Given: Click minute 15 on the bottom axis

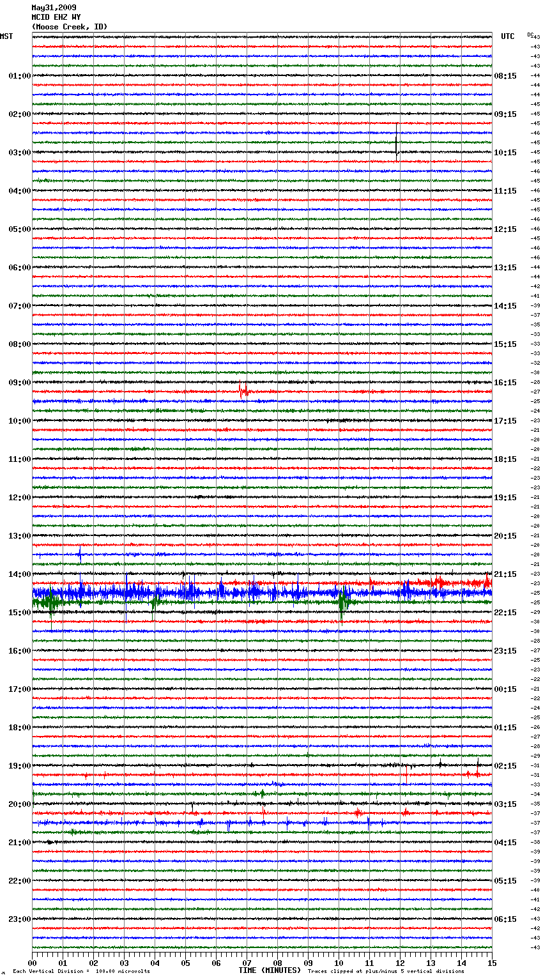Looking at the screenshot, I should point(492,963).
